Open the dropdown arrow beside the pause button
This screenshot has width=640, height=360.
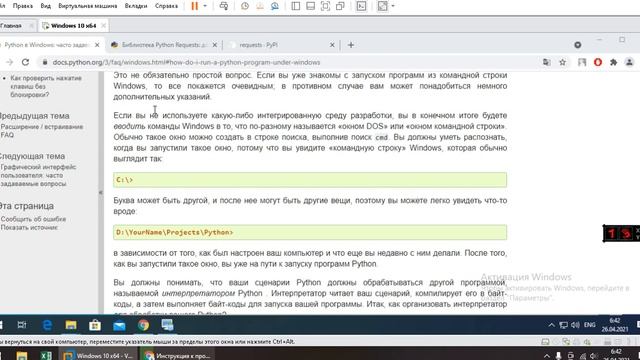205,6
